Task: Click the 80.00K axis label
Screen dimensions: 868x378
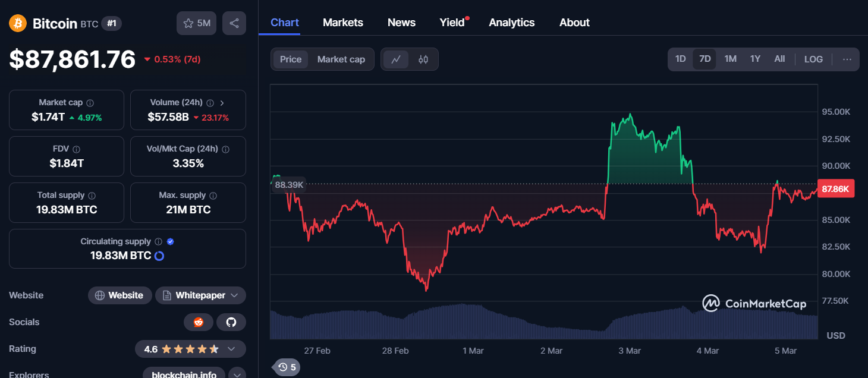Action: point(836,274)
